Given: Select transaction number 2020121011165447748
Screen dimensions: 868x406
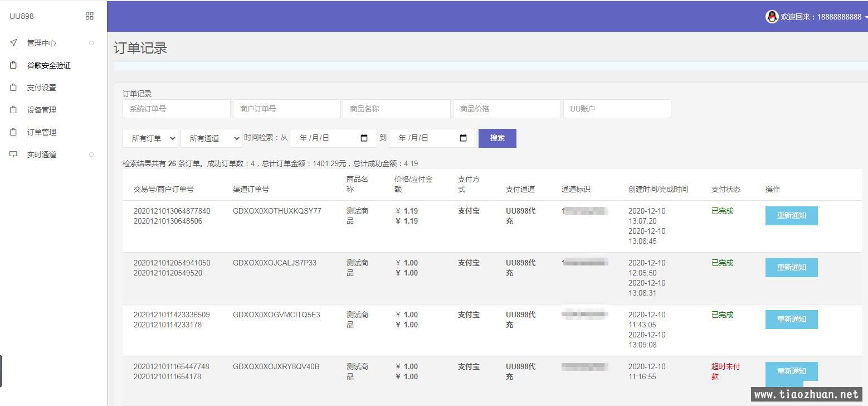Looking at the screenshot, I should [x=172, y=367].
